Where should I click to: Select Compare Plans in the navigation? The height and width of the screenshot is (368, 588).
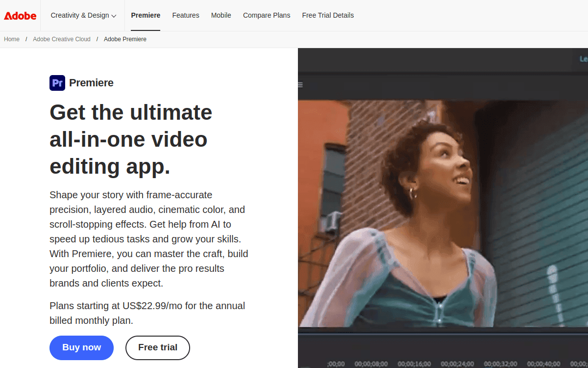(x=267, y=15)
